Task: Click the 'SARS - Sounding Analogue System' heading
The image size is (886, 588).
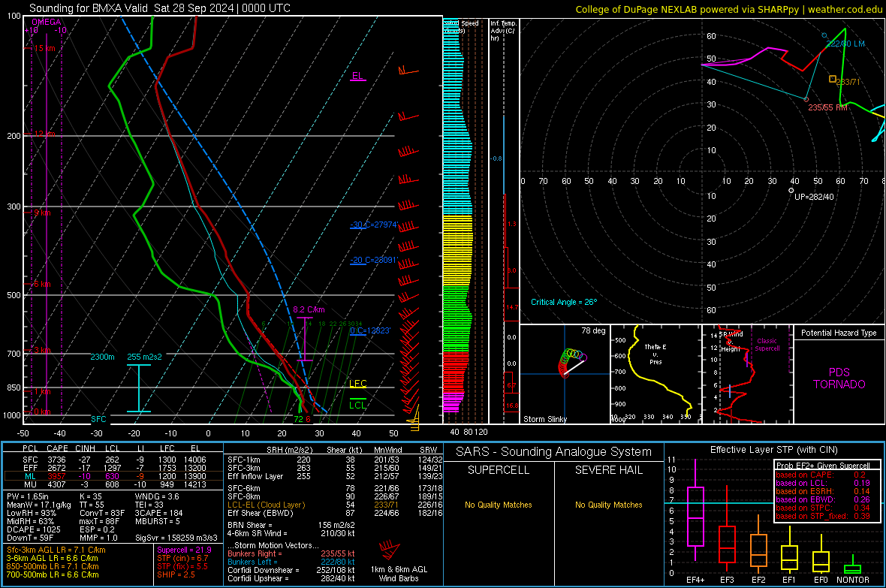Action: [553, 452]
